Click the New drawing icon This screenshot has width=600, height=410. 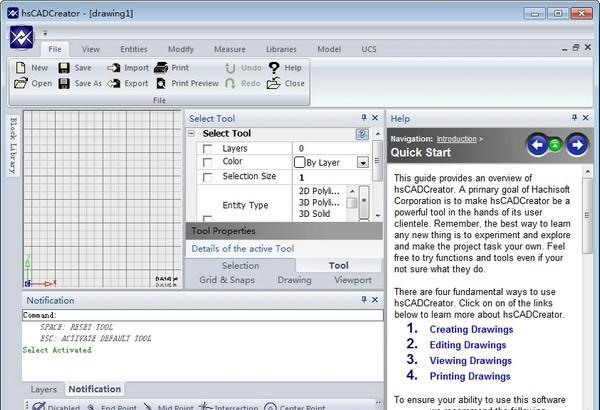click(21, 68)
